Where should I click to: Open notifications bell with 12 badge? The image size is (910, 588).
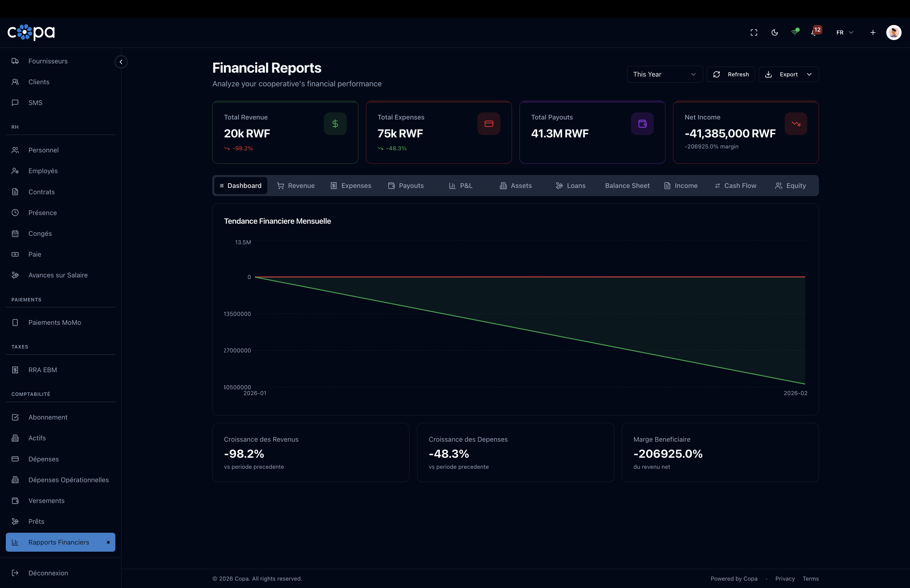pos(814,32)
